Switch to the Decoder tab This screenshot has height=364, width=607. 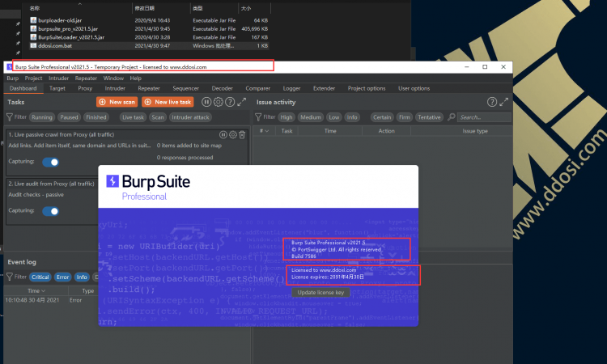point(223,88)
